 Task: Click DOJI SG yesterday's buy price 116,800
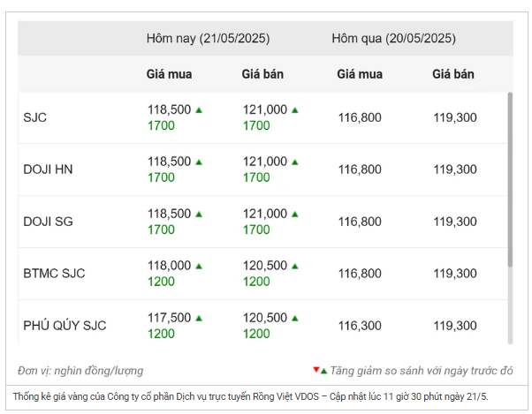pos(360,222)
